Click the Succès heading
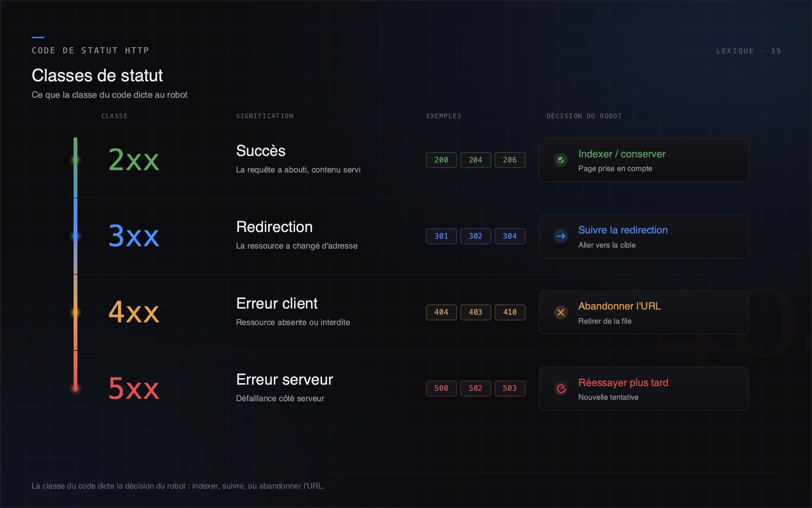The width and height of the screenshot is (812, 508). [261, 151]
